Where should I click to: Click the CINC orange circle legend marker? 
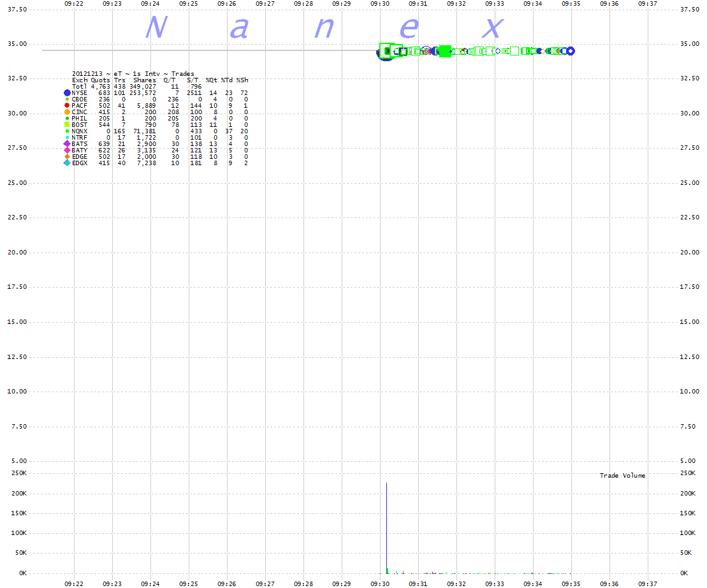pyautogui.click(x=67, y=112)
